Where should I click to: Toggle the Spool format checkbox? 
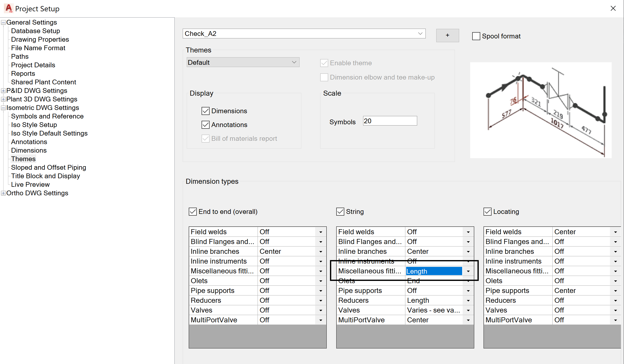point(476,36)
